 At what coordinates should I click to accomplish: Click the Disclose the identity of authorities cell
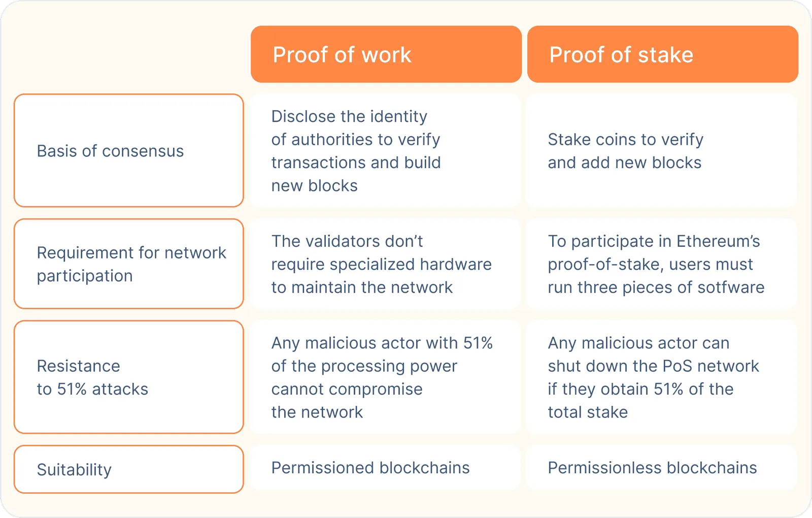pyautogui.click(x=386, y=150)
